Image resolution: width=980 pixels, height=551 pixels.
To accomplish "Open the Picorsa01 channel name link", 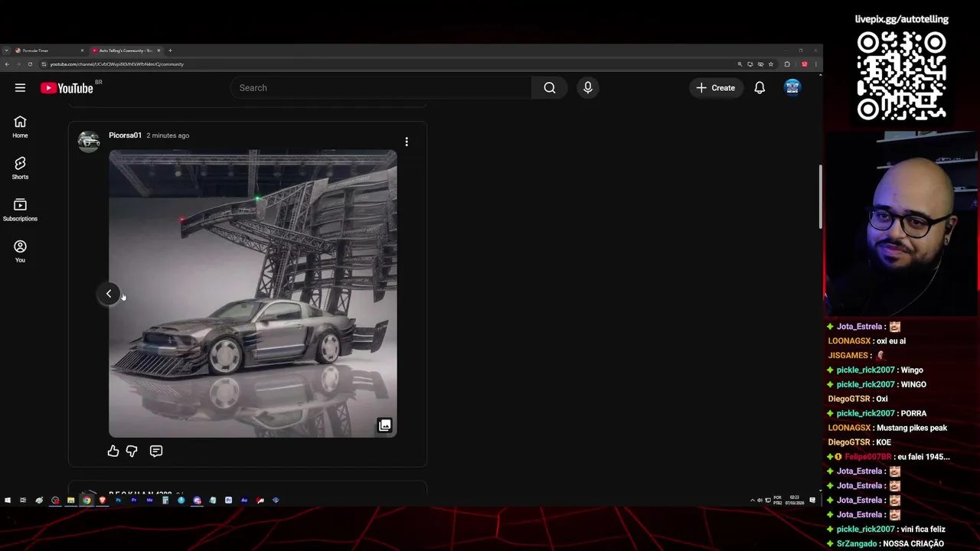I will point(125,135).
